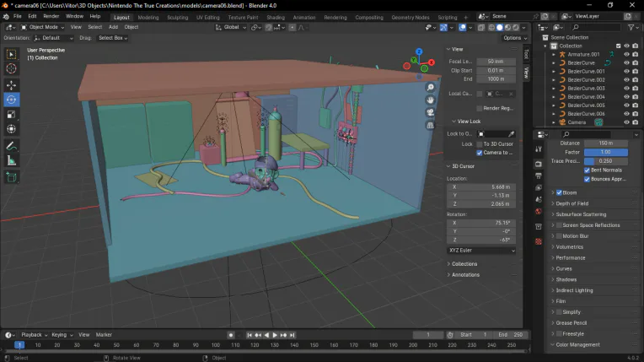The height and width of the screenshot is (362, 644).
Task: Open the Playback popover in timeline
Action: (x=32, y=335)
